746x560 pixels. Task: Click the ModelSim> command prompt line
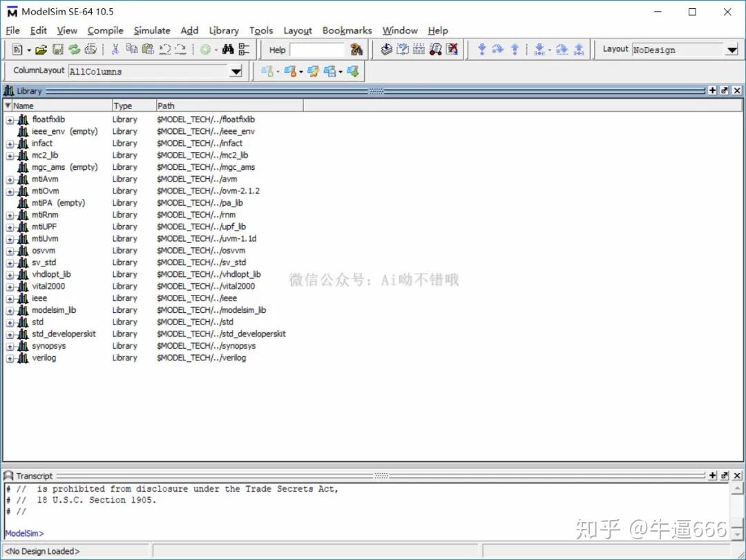(x=25, y=533)
